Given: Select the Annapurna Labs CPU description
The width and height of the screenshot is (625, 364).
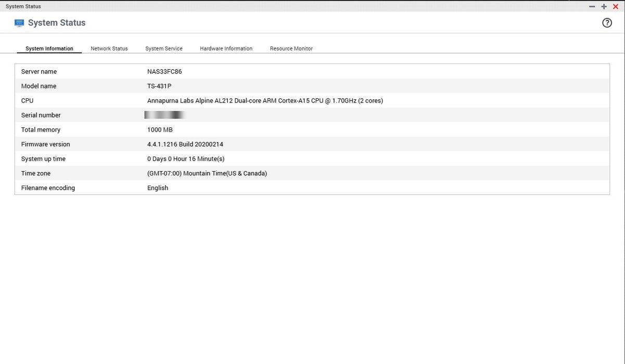Looking at the screenshot, I should coord(265,101).
